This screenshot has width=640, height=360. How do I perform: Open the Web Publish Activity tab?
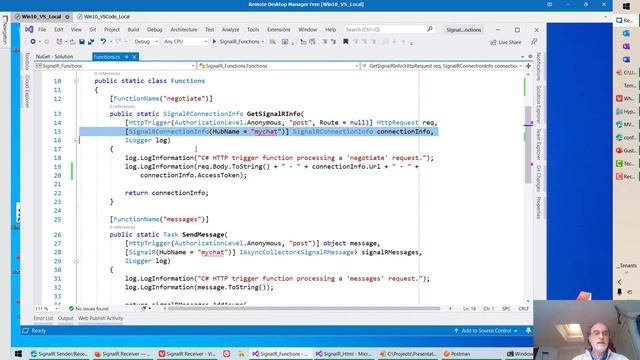(x=100, y=318)
